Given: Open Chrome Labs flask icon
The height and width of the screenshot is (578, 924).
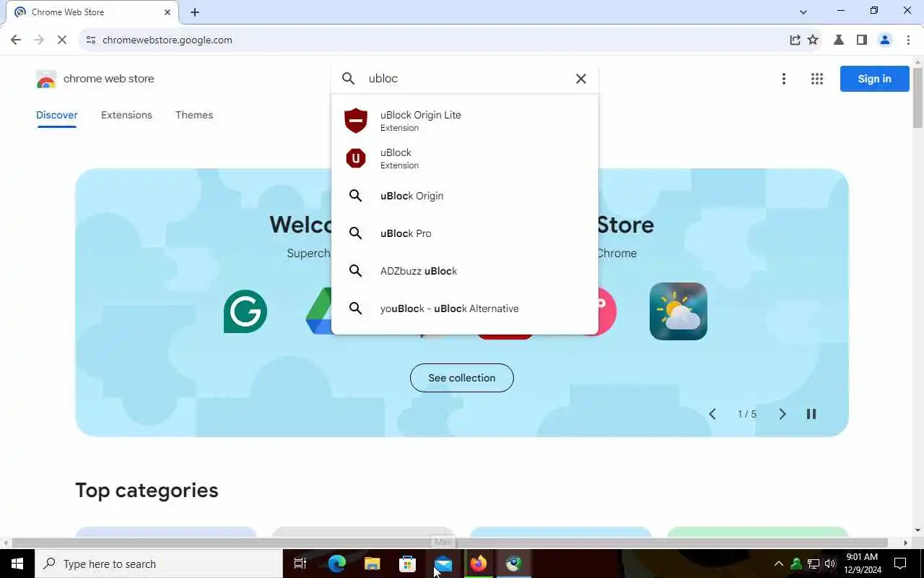Looking at the screenshot, I should (x=839, y=40).
